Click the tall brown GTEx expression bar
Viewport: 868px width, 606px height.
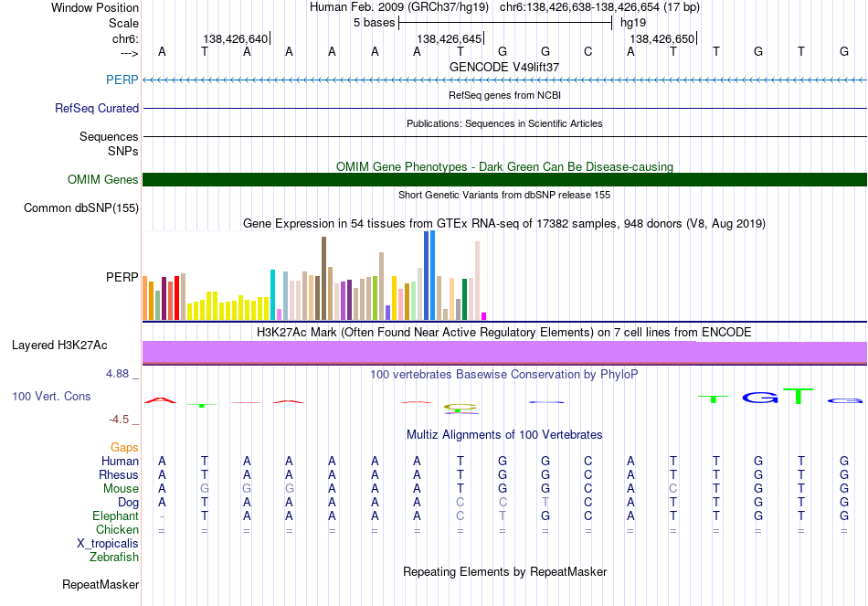[323, 278]
